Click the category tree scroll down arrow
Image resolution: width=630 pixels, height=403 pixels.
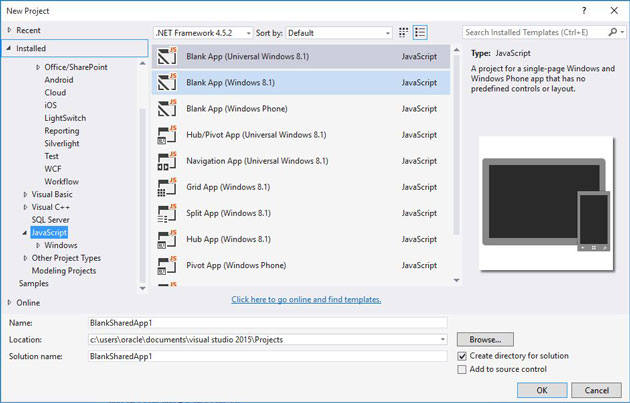tap(143, 288)
